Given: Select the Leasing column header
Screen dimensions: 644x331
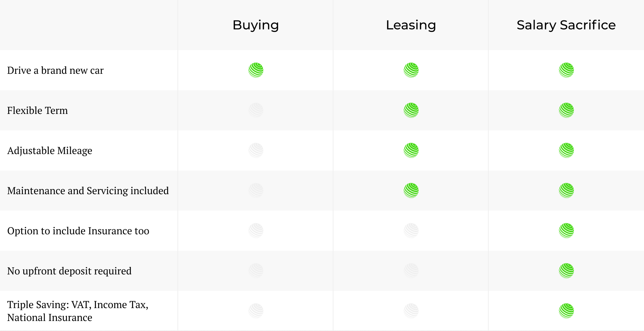Looking at the screenshot, I should pyautogui.click(x=411, y=25).
